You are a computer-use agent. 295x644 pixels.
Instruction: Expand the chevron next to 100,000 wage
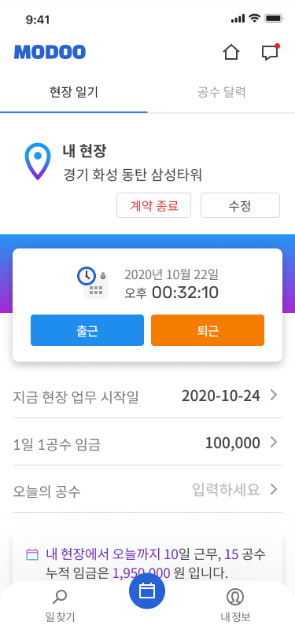(x=274, y=443)
